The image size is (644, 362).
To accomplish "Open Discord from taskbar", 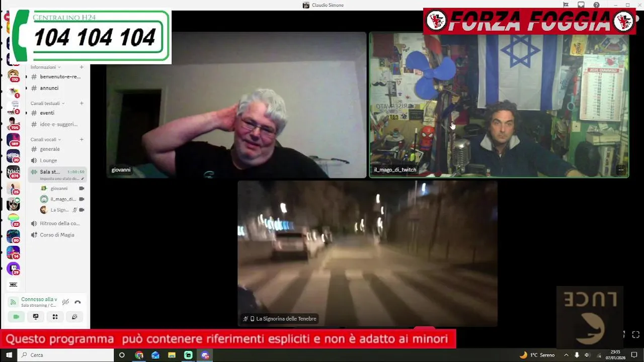I will click(x=205, y=355).
